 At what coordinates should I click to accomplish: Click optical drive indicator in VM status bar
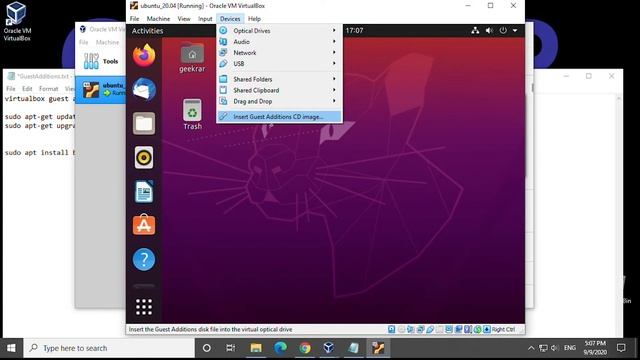401,329
